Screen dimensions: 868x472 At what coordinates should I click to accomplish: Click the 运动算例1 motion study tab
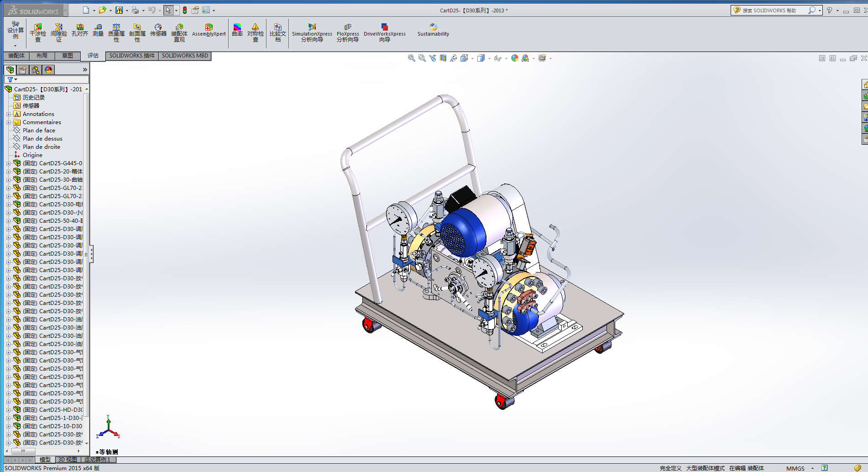tap(97, 460)
